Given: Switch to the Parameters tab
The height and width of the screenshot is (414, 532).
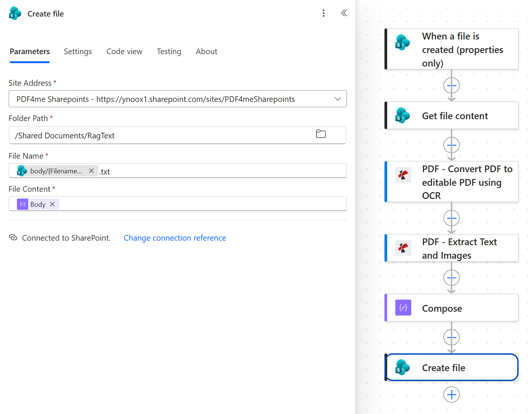Looking at the screenshot, I should click(30, 52).
